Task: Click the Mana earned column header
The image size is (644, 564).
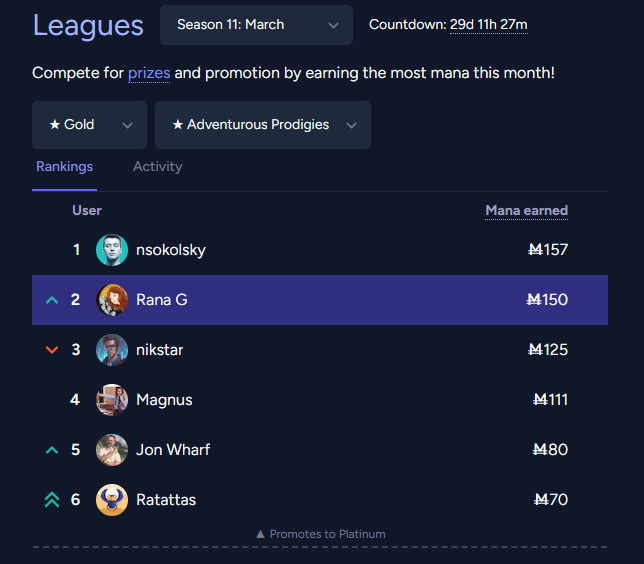Action: coord(527,211)
